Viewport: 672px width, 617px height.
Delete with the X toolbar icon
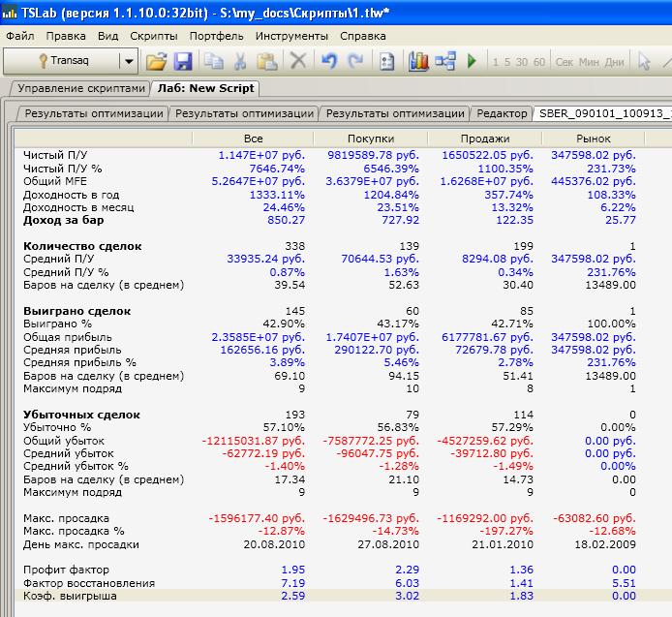pyautogui.click(x=298, y=61)
